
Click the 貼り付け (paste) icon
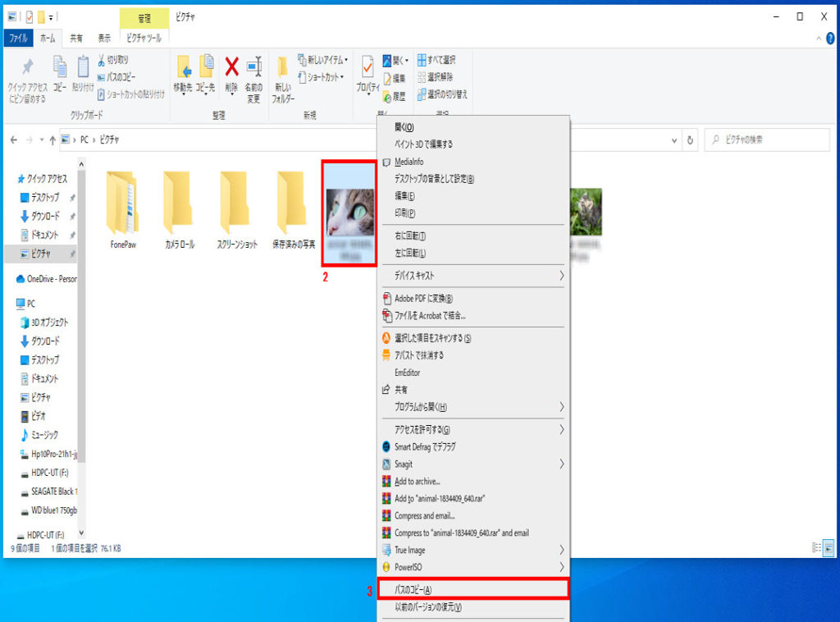coord(83,72)
